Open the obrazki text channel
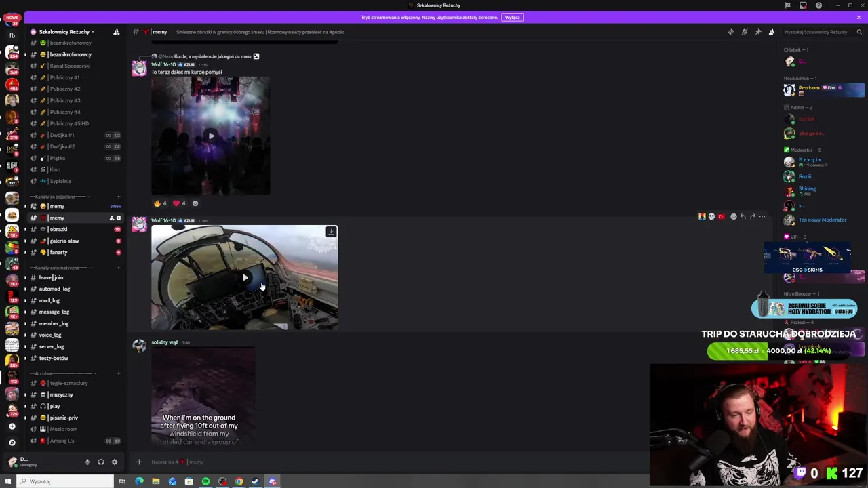This screenshot has height=488, width=868. tap(76, 229)
